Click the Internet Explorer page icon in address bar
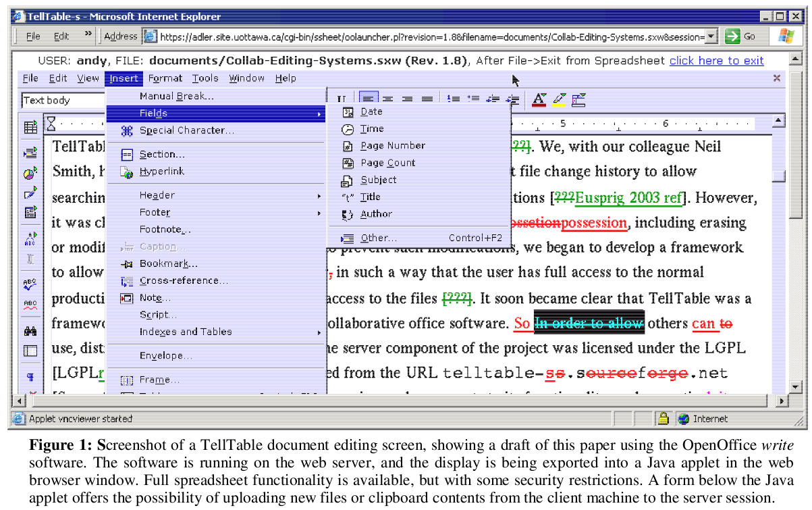The height and width of the screenshot is (510, 812). [x=150, y=36]
